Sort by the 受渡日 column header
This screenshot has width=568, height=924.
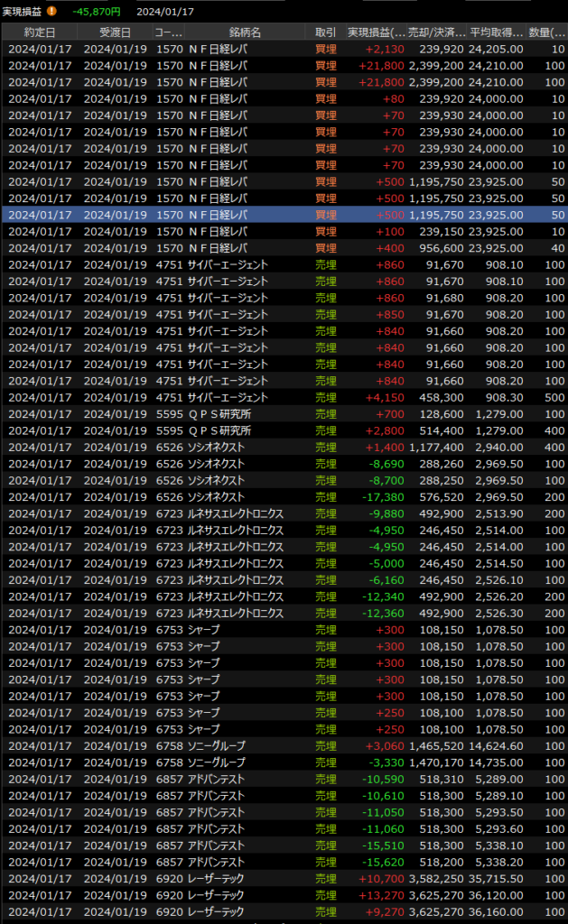pyautogui.click(x=114, y=32)
